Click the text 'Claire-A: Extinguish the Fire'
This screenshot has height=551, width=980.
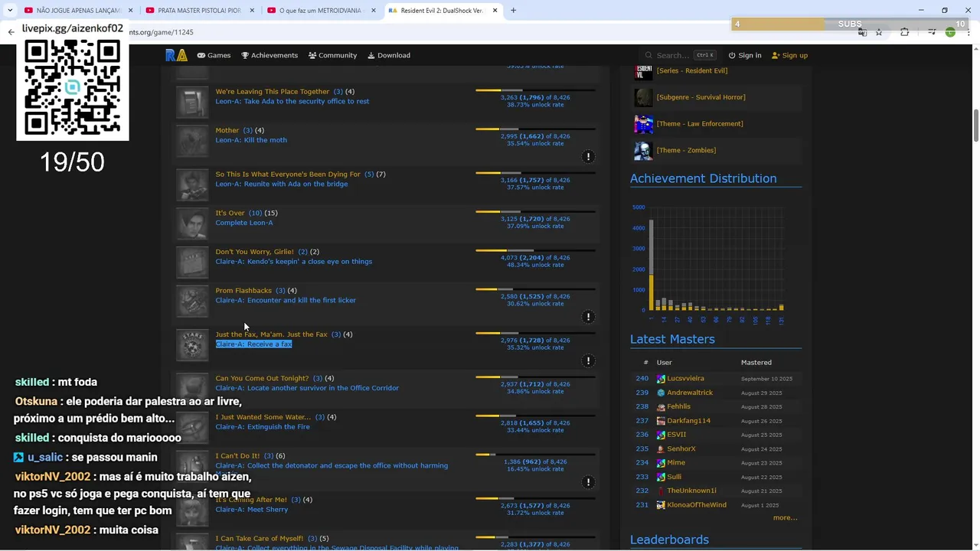coord(263,427)
